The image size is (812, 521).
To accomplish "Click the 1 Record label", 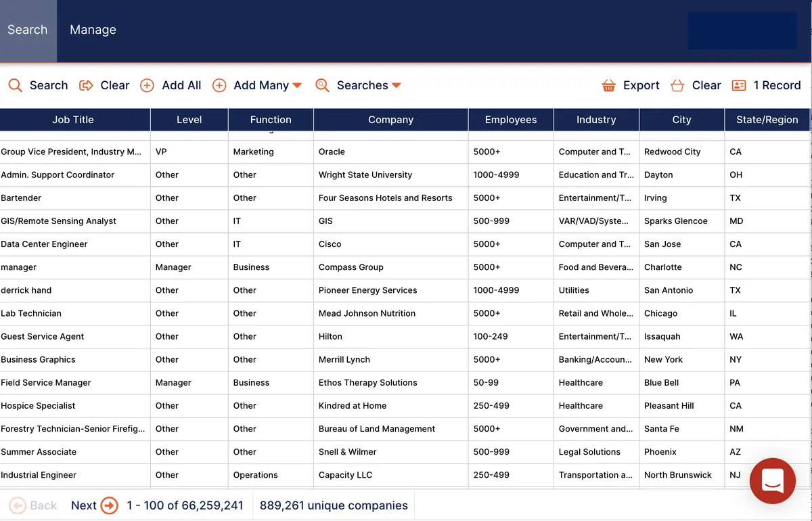I will point(777,85).
